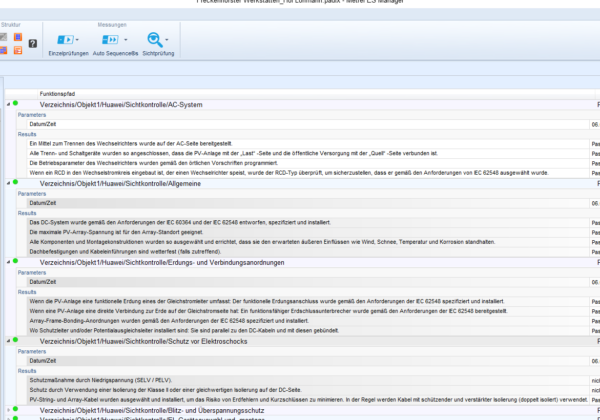Click green status dot of Allgemeine row

(x=15, y=182)
